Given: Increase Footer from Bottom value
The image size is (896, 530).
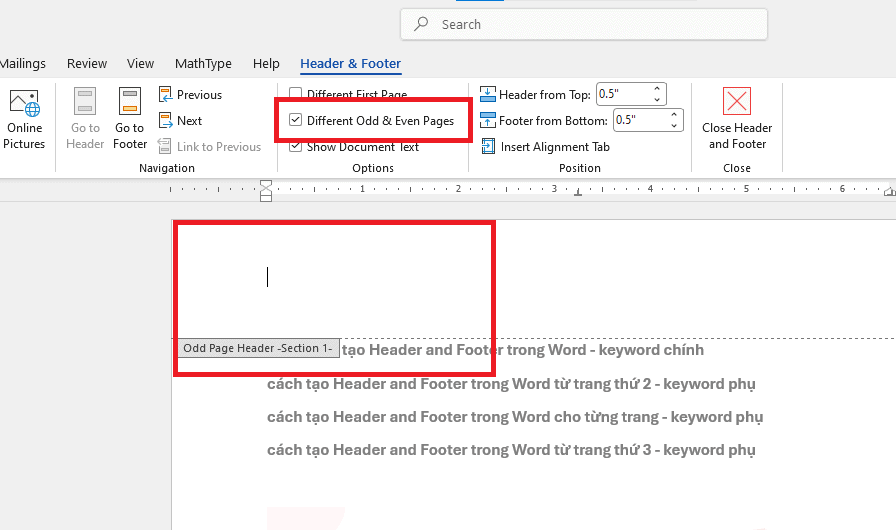Looking at the screenshot, I should click(x=674, y=115).
